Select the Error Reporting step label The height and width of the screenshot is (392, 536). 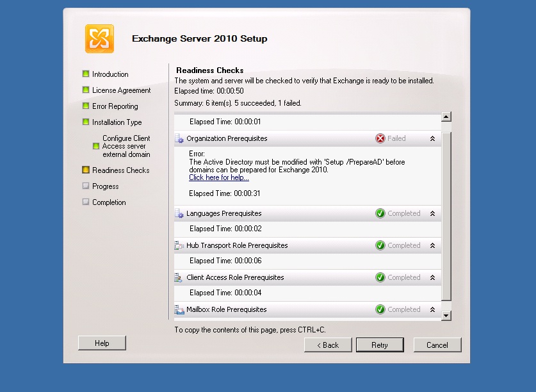[115, 106]
